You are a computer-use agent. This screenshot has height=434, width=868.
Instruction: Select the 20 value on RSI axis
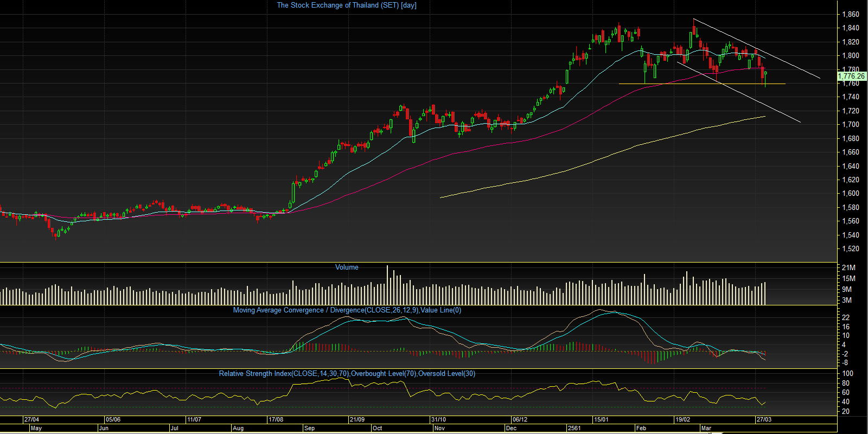846,412
